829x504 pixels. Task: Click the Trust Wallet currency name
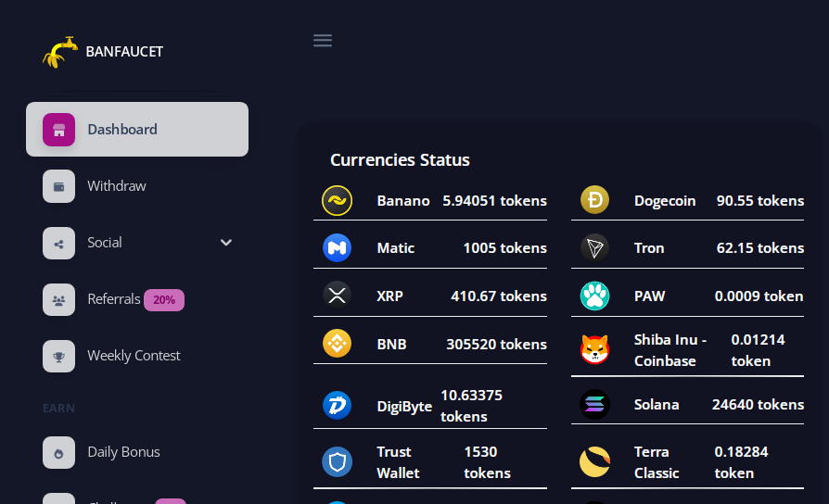point(398,462)
